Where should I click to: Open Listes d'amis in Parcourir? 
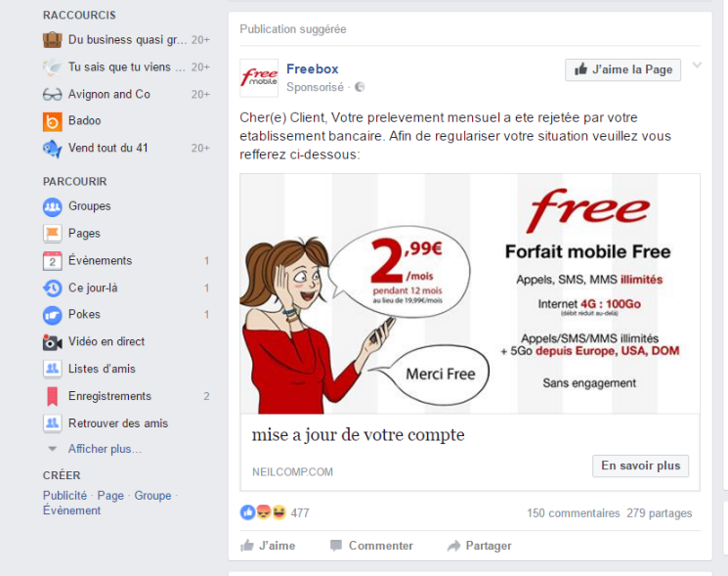tap(102, 369)
